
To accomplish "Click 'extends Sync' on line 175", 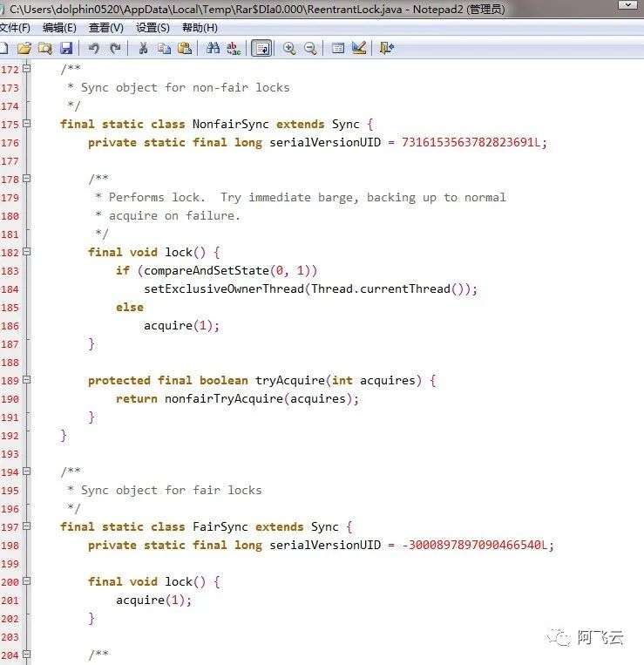I will (x=318, y=125).
